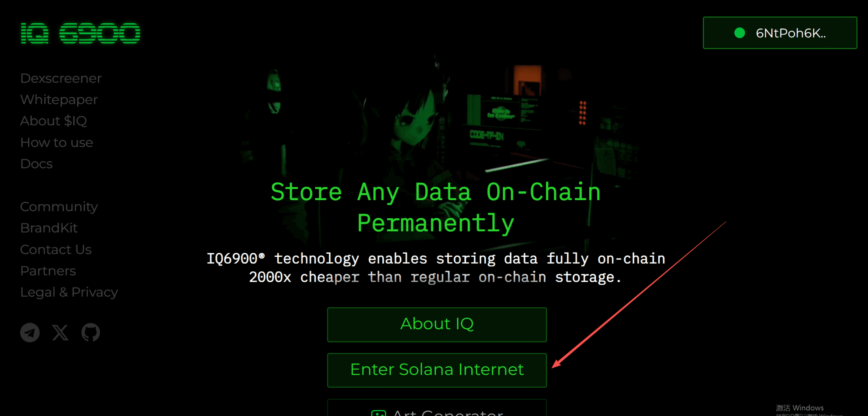
Task: Open the BrandKit link
Action: click(x=49, y=228)
